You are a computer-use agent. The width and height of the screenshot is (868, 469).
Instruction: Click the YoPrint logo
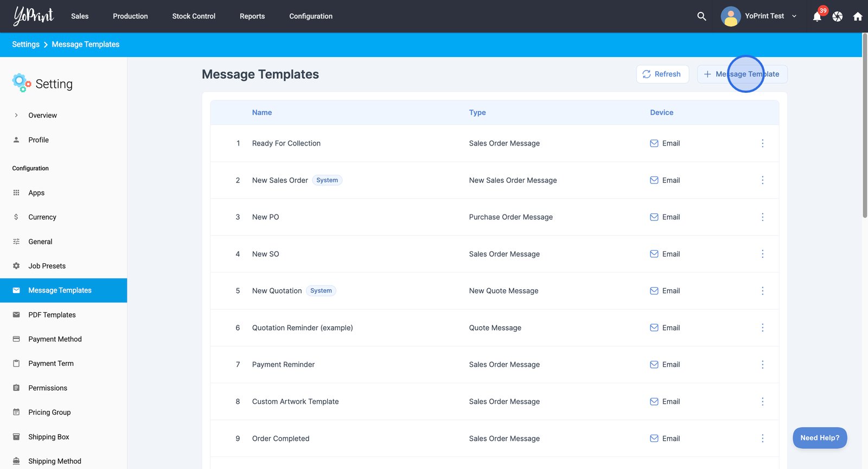pyautogui.click(x=34, y=16)
